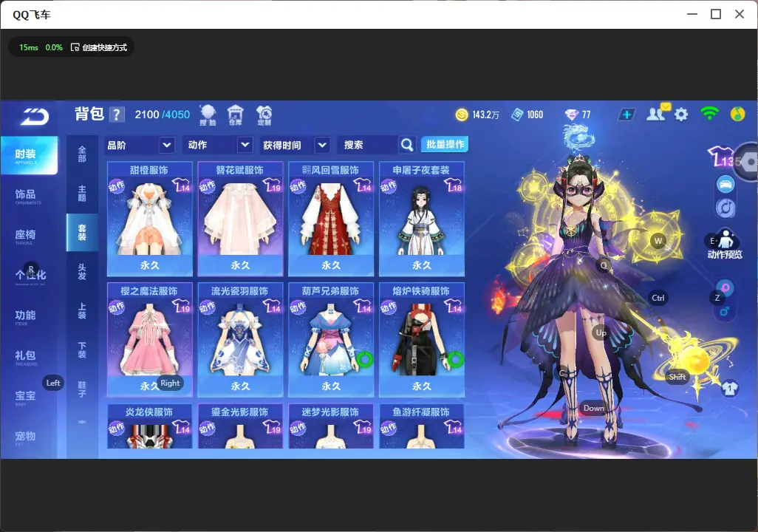The height and width of the screenshot is (532, 758).
Task: Click the 搜索 search input field
Action: pos(369,145)
